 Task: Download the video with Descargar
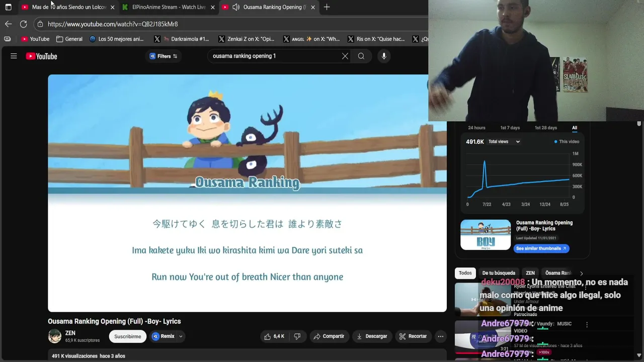372,336
